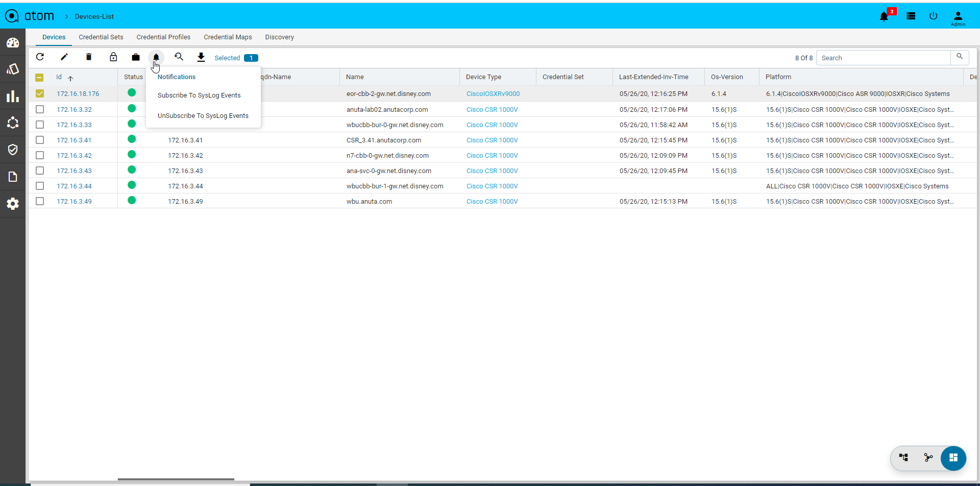
Task: Open the shield checkmark sidebar icon
Action: click(x=13, y=150)
